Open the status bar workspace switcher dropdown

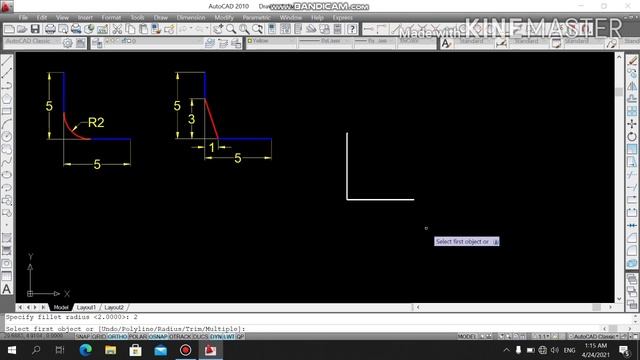(x=596, y=337)
